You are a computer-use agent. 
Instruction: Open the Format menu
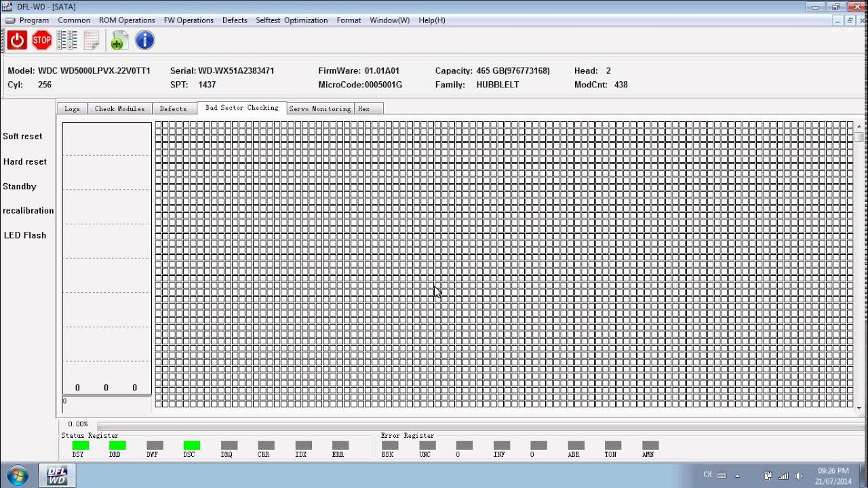pyautogui.click(x=349, y=20)
